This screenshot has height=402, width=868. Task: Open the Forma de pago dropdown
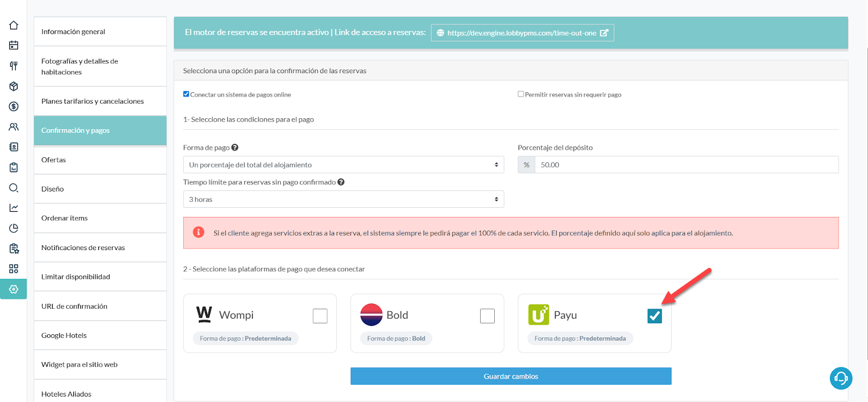(x=343, y=165)
